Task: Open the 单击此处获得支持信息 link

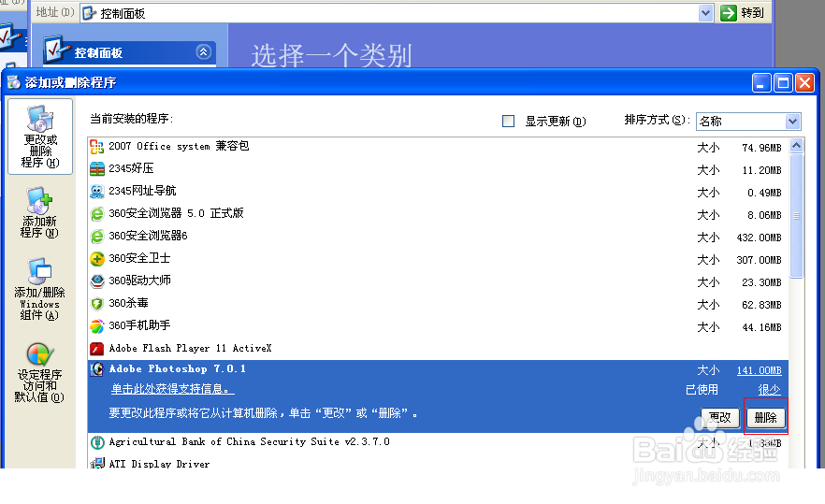Action: [x=172, y=389]
